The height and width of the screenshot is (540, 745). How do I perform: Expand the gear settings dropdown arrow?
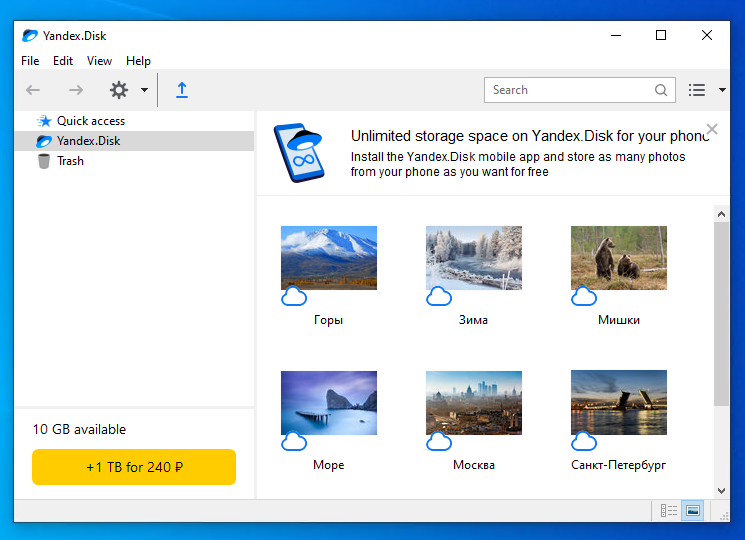pos(144,90)
